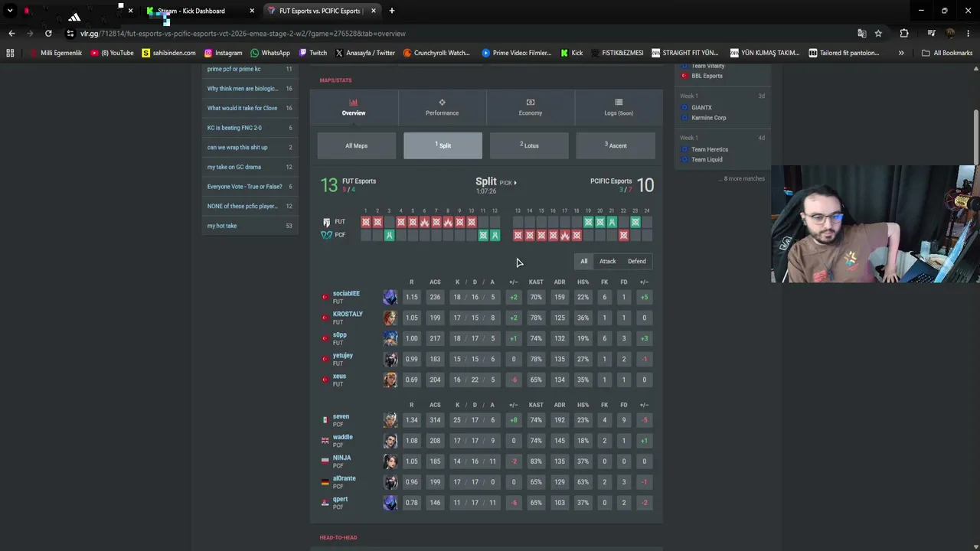The height and width of the screenshot is (551, 980).
Task: Expand the 8 more matches list
Action: [x=744, y=178]
